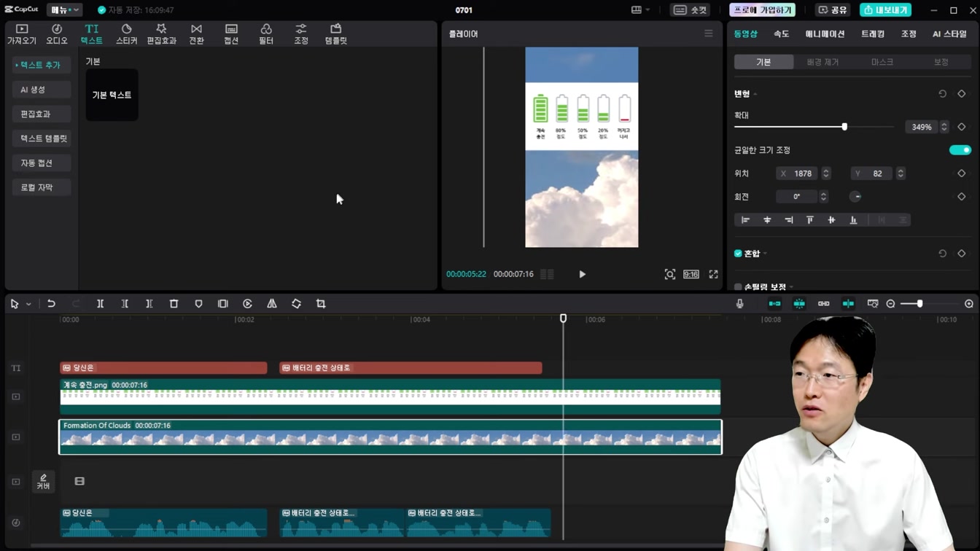Switch to the AI 스타일 tab
The image size is (980, 551).
(x=949, y=34)
